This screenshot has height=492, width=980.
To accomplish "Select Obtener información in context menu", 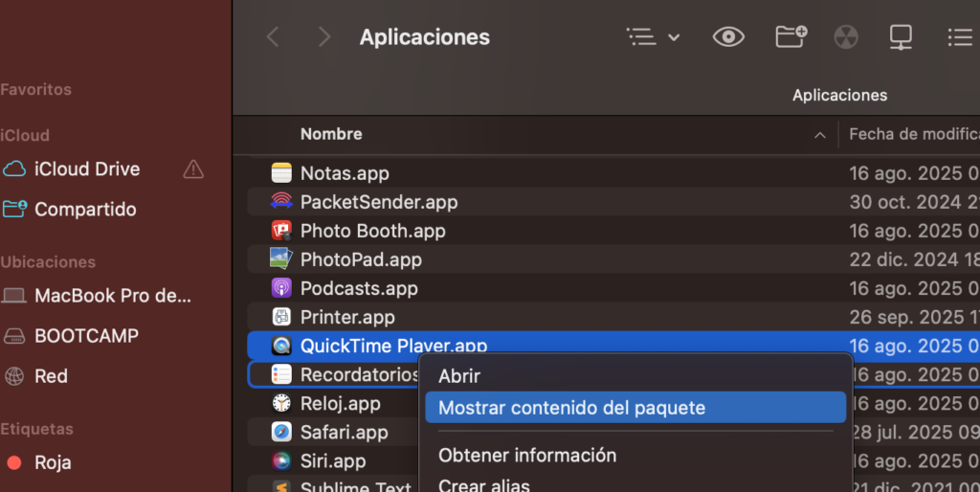I will [x=527, y=456].
